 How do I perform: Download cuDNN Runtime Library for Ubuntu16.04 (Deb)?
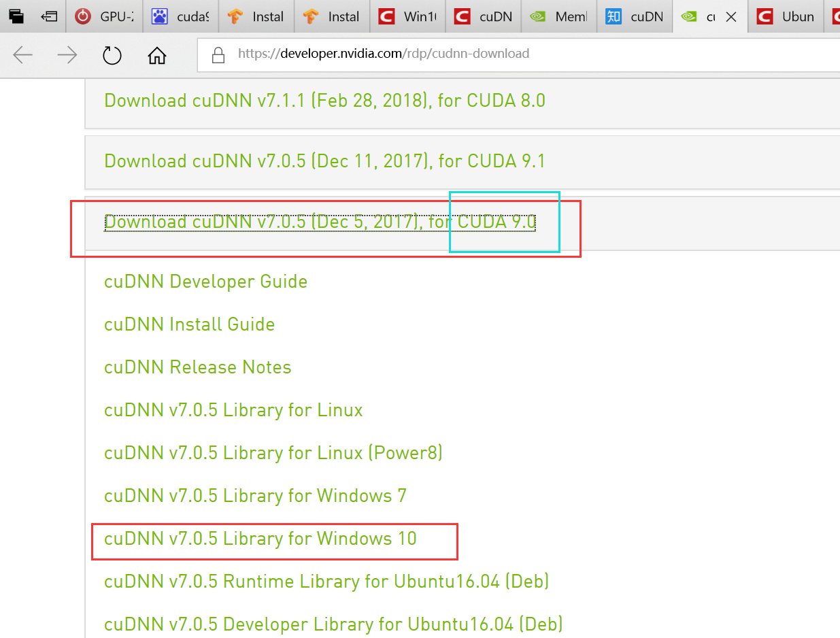pyautogui.click(x=326, y=582)
